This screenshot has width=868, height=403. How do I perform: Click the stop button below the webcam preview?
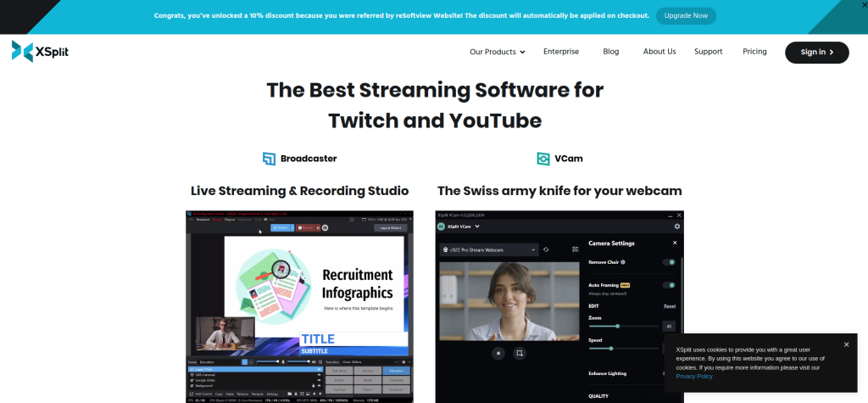[498, 353]
